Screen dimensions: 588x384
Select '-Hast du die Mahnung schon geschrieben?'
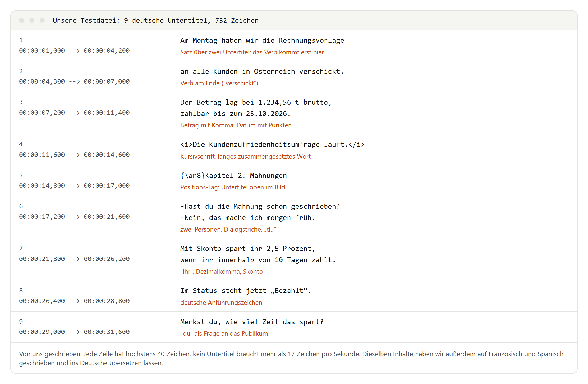point(260,206)
